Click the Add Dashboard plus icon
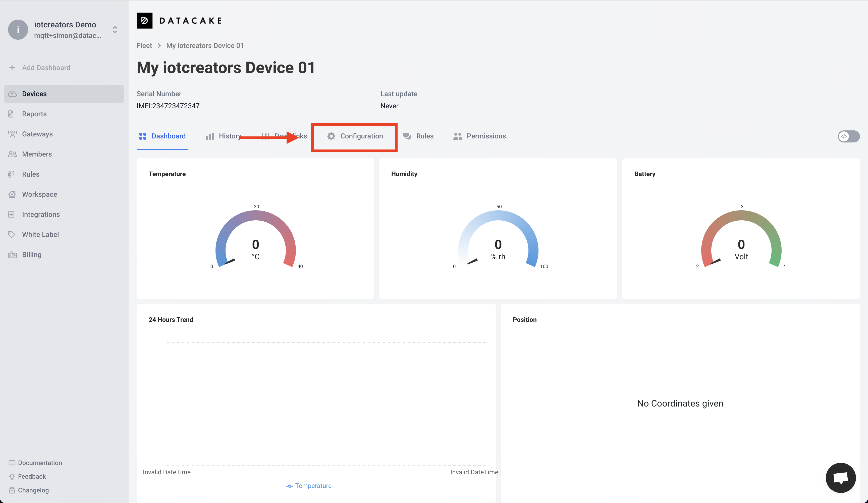The height and width of the screenshot is (503, 868). [12, 68]
